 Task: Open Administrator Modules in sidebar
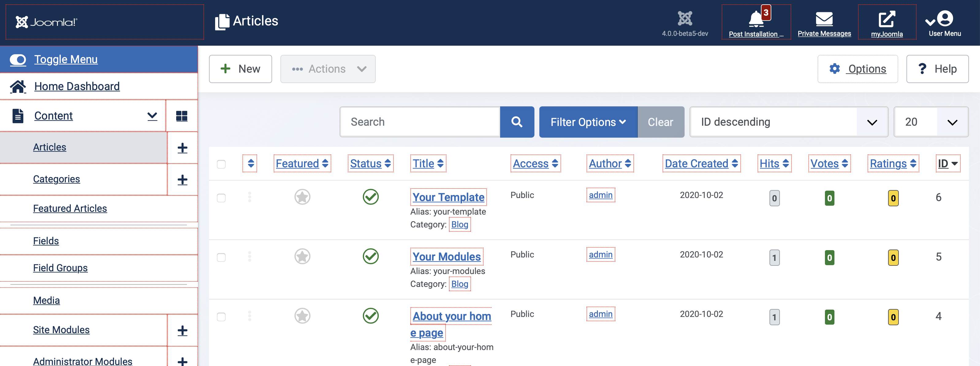click(82, 361)
